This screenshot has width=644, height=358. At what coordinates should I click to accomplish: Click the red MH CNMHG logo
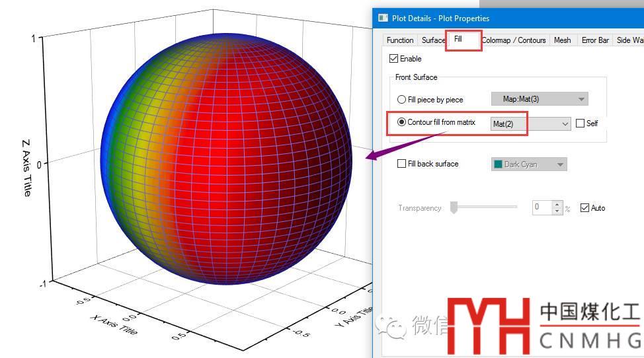point(488,326)
